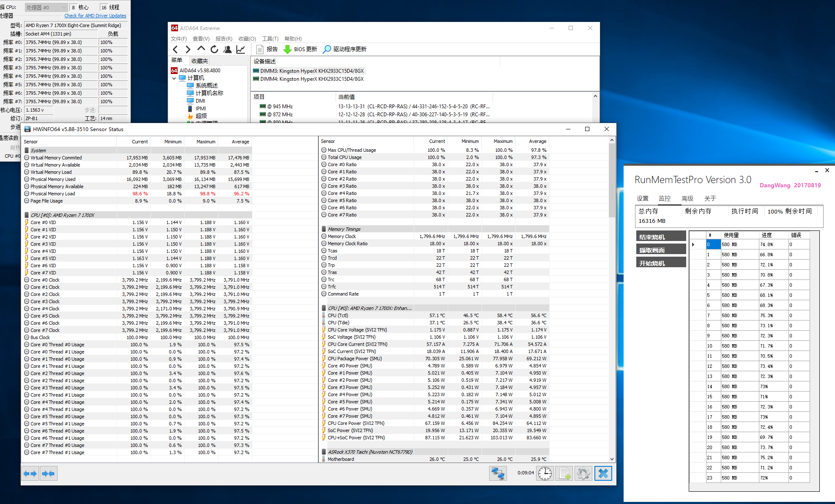Collapse the Memory Timings sensor group header
This screenshot has height=504, width=835.
(434, 229)
